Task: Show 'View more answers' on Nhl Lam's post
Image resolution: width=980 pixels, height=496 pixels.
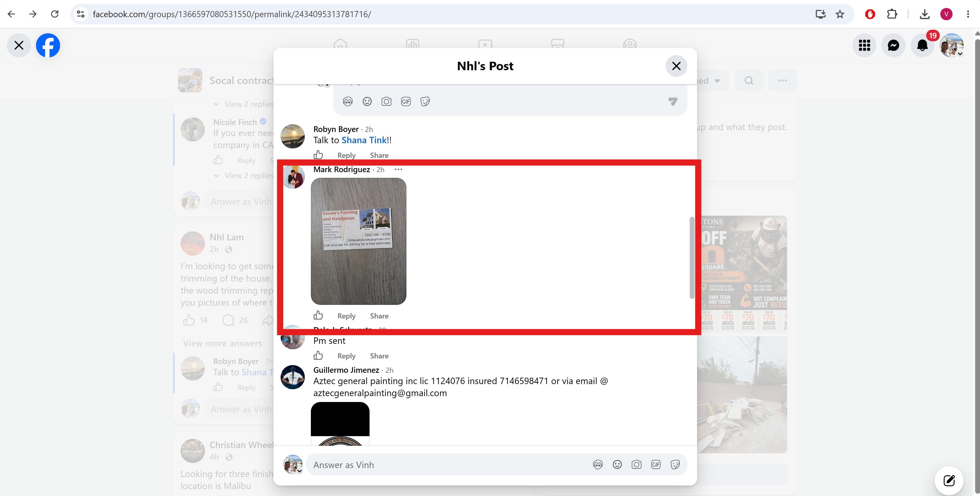Action: [222, 343]
